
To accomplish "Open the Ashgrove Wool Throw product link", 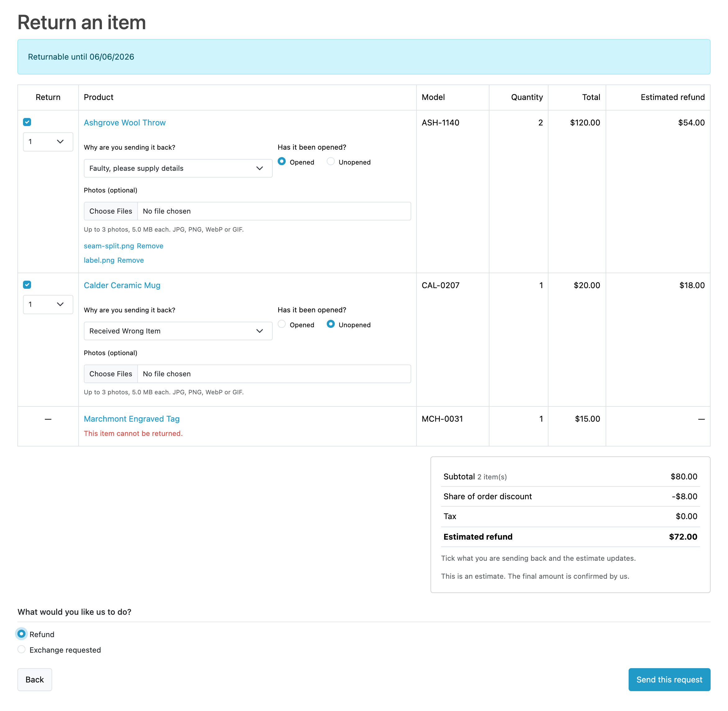I will point(125,122).
